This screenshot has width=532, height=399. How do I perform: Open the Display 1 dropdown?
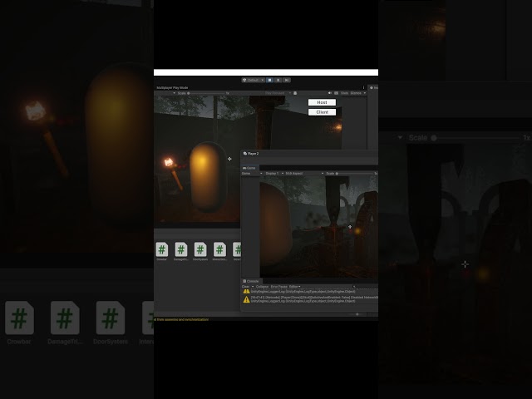click(274, 174)
